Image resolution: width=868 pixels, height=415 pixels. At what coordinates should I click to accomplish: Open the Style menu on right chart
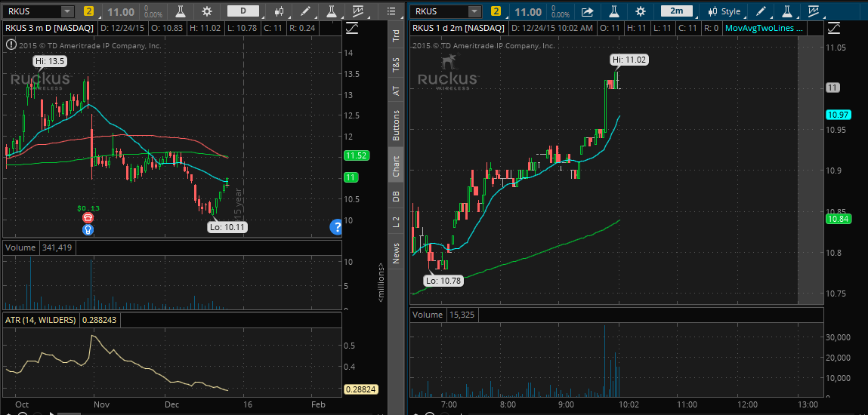724,11
